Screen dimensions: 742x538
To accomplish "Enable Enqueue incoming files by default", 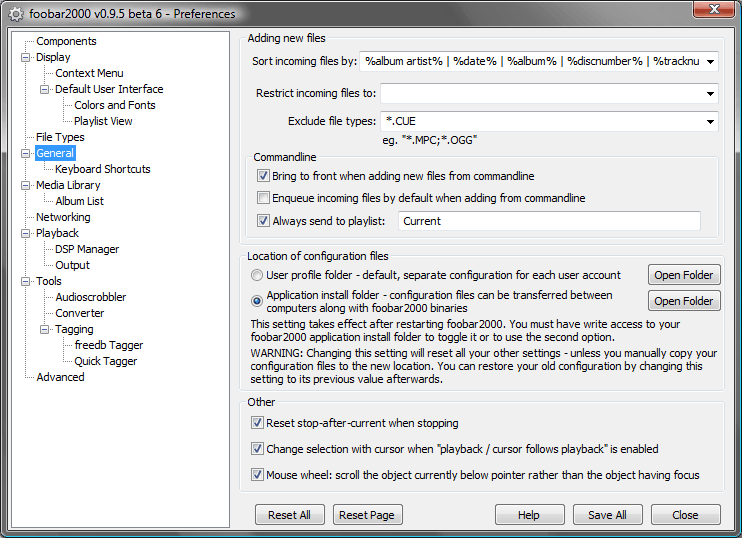I will point(264,198).
